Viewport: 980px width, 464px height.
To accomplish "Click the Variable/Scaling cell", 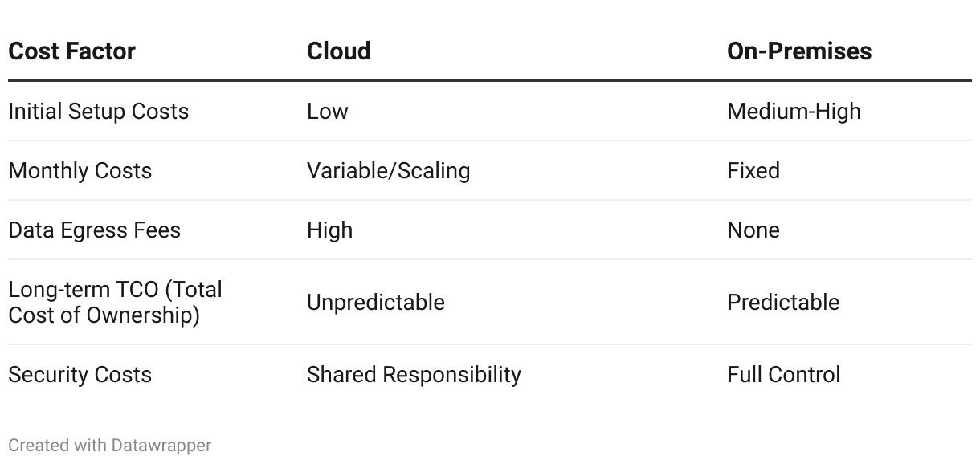I will tap(388, 170).
